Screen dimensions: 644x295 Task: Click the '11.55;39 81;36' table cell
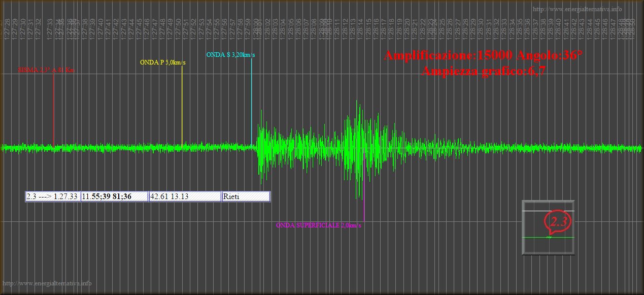(115, 196)
